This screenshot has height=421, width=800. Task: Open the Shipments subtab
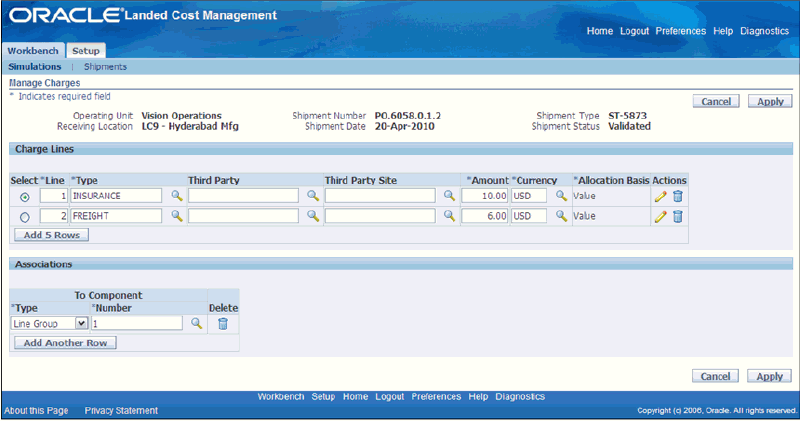tap(106, 67)
